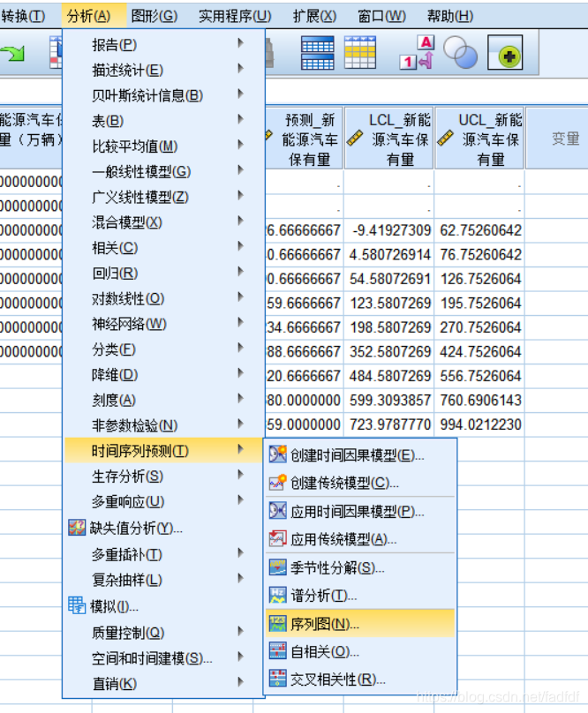This screenshot has height=713, width=588.
Task: Click cell value 994.0212230
Action: pos(480,424)
